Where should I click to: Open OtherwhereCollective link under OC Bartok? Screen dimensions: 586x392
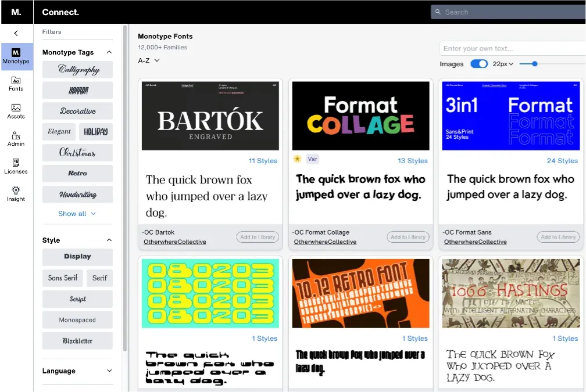[x=175, y=242]
